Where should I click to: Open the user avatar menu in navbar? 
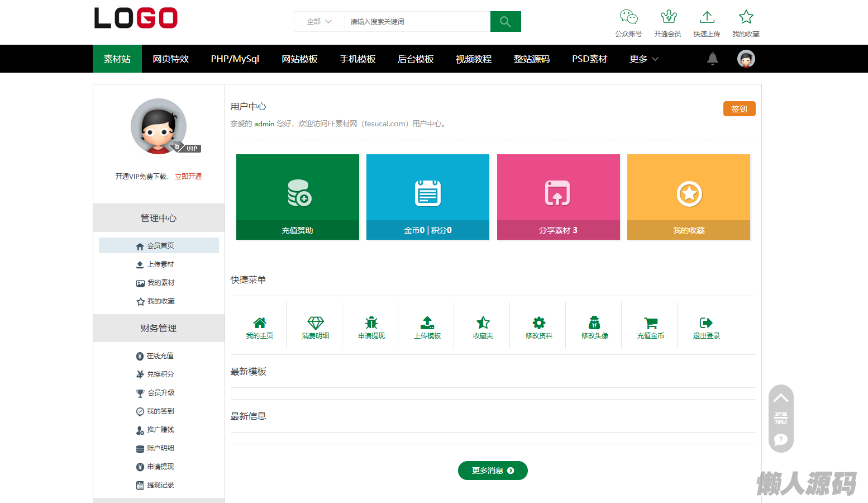746,59
